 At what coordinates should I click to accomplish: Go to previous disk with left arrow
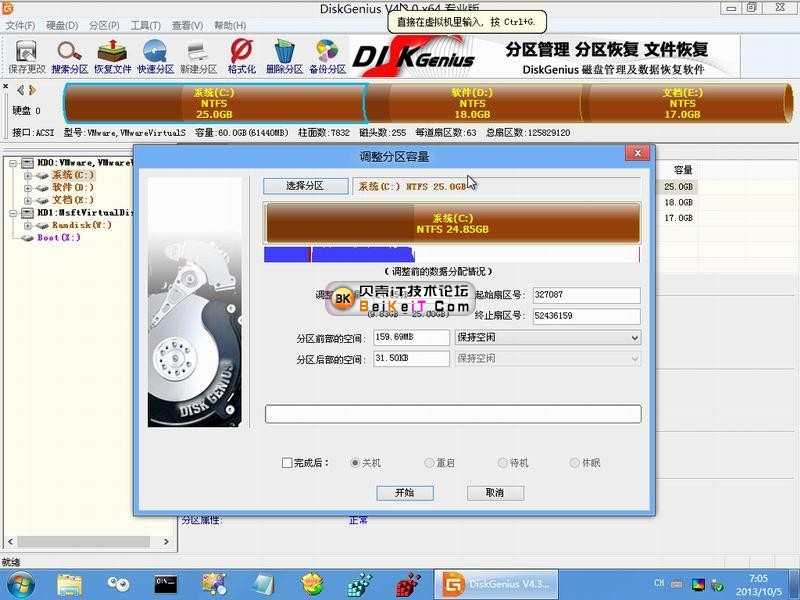20,90
